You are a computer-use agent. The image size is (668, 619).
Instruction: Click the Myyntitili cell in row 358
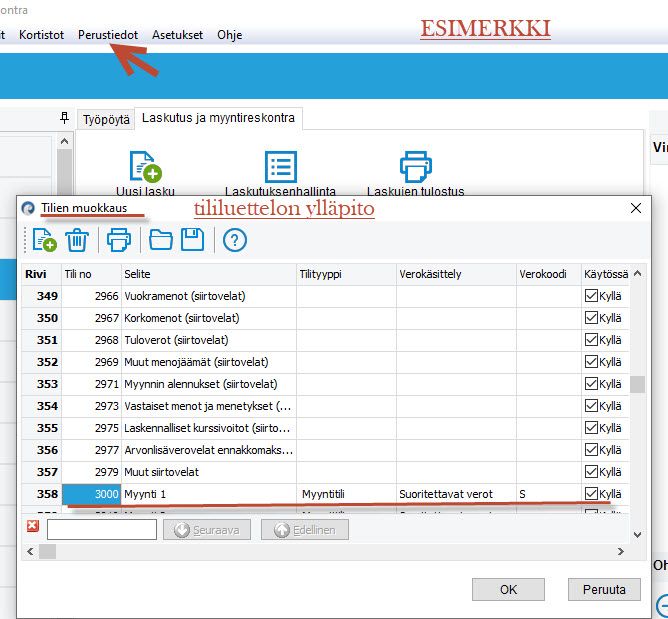coord(346,494)
